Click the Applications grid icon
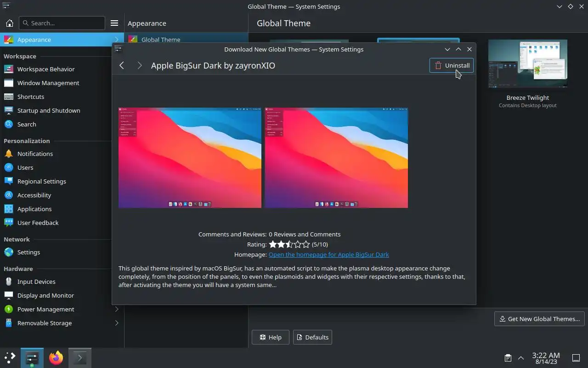Screen dimensions: 588x368 click(8, 209)
